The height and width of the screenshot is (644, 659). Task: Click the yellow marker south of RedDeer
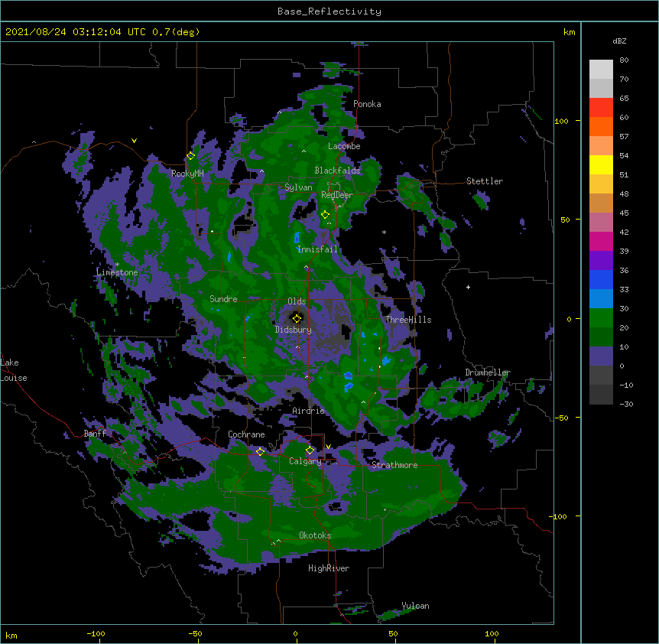(x=326, y=215)
